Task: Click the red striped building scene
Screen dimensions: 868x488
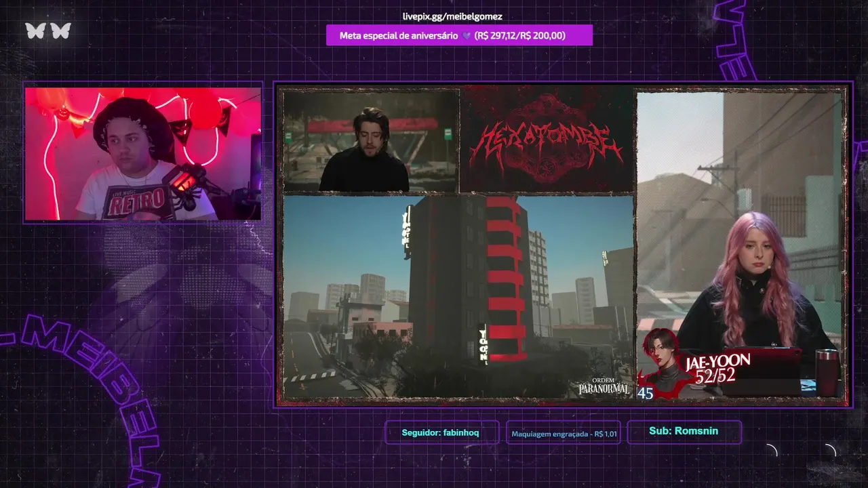Action: pos(458,297)
